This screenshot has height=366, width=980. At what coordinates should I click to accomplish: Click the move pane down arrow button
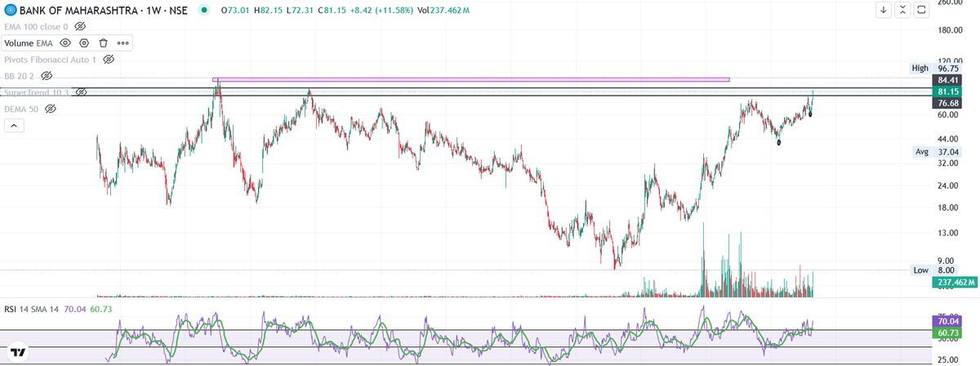(x=884, y=10)
